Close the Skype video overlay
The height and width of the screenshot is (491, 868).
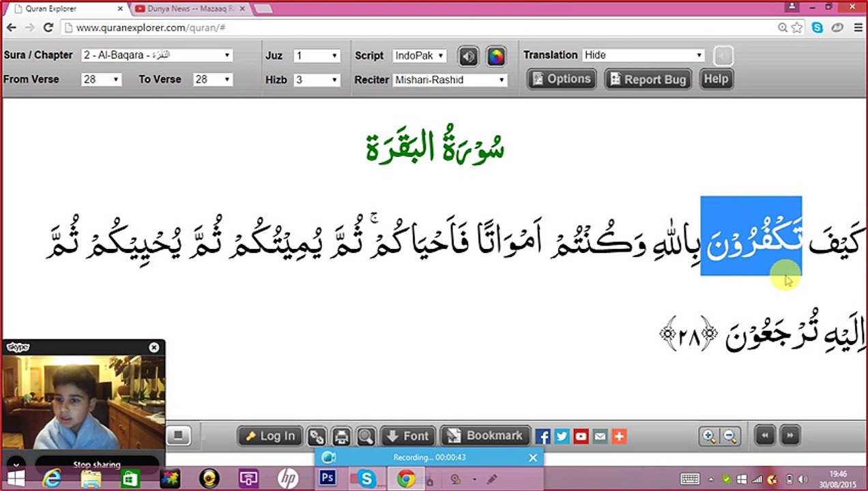click(154, 348)
